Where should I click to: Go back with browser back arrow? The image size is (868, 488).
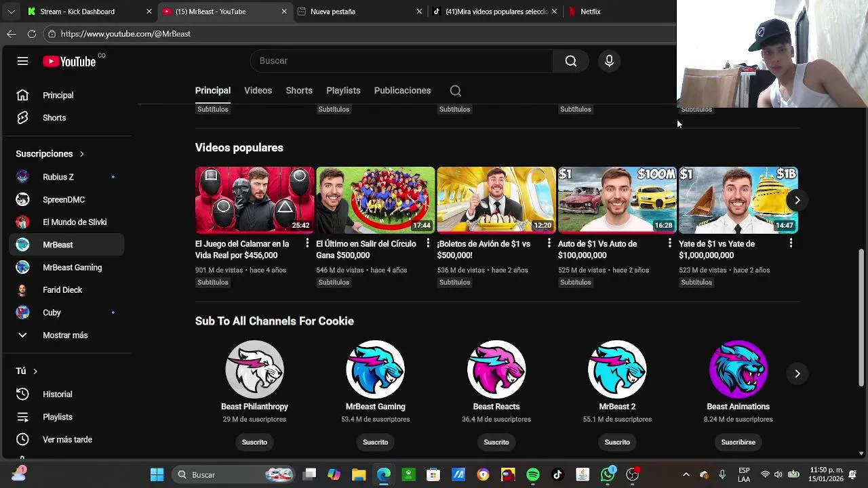(x=12, y=34)
